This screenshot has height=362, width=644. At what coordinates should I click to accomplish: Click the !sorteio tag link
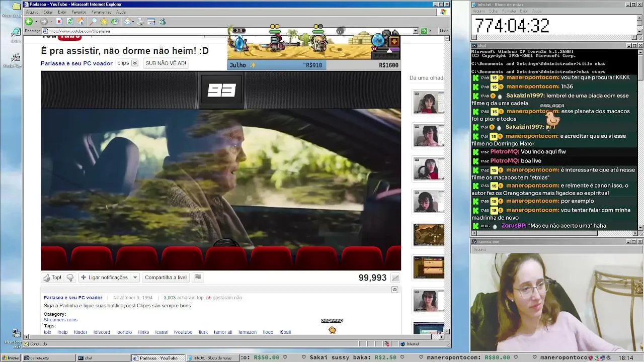[124, 332]
